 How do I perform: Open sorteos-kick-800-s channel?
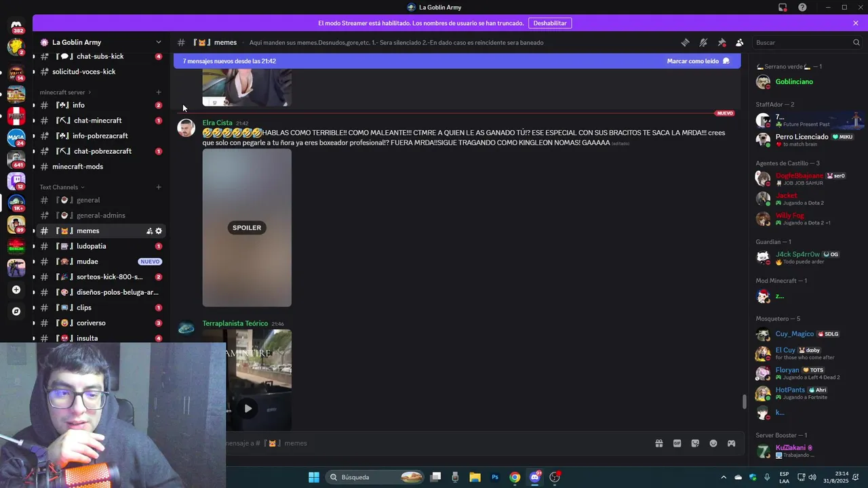coord(101,277)
